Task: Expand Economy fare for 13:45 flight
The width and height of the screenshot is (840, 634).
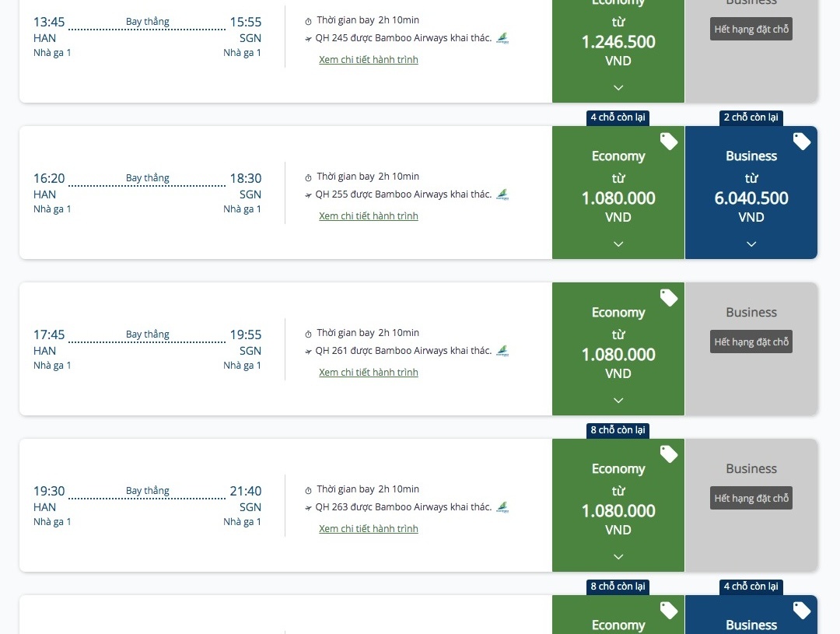Action: [618, 87]
